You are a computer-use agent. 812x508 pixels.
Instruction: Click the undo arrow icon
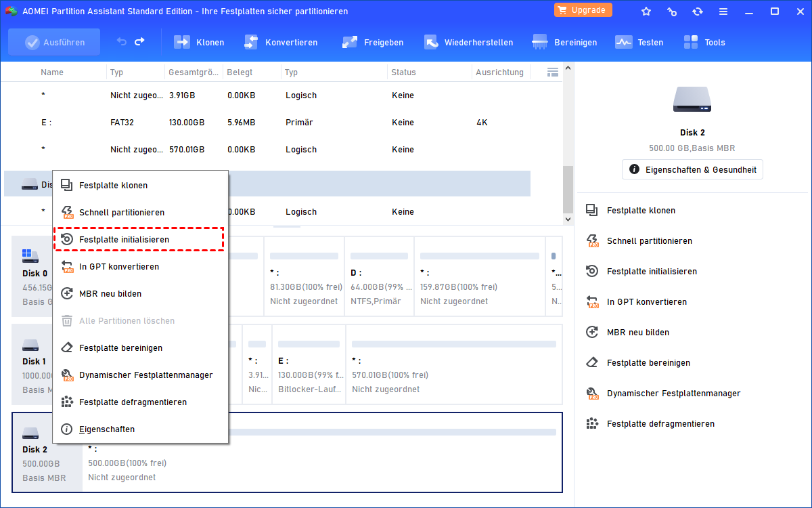[x=122, y=41]
